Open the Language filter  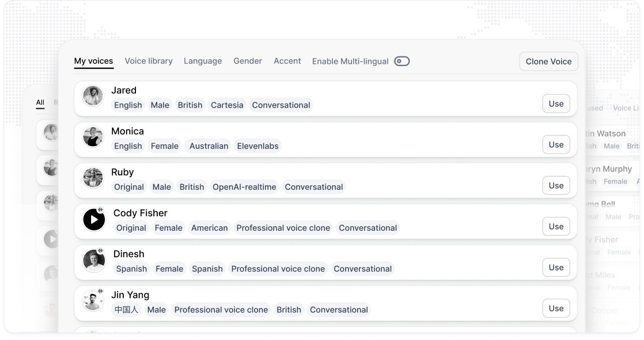[203, 61]
